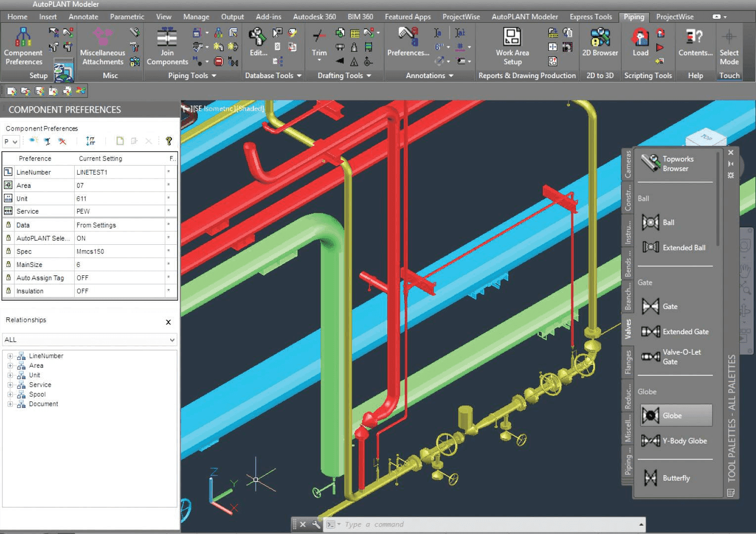This screenshot has height=534, width=756.
Task: Launch the 2D Browser
Action: [x=600, y=42]
